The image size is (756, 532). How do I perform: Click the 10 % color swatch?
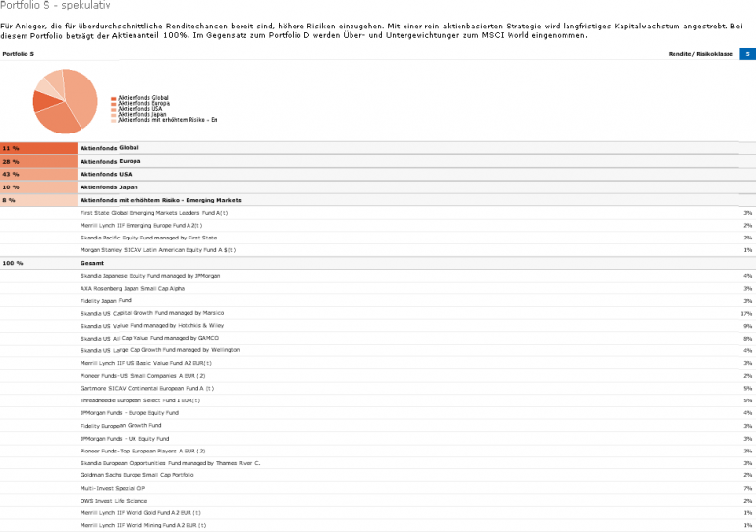tap(38, 187)
